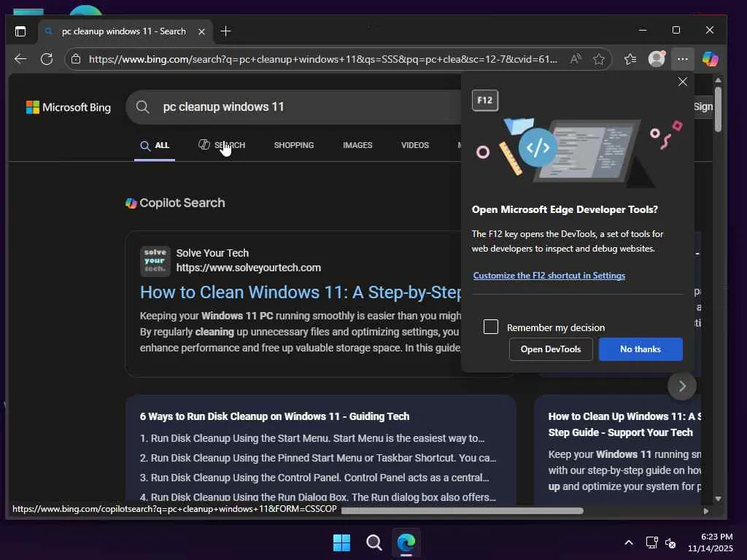The height and width of the screenshot is (560, 747).
Task: Click the Bing search magnifier icon
Action: (x=142, y=107)
